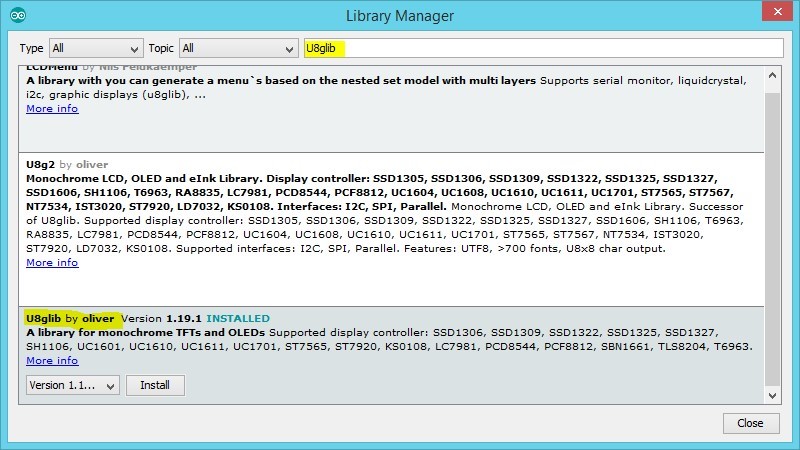Select the U8g2 by oliver entry title

click(67, 164)
